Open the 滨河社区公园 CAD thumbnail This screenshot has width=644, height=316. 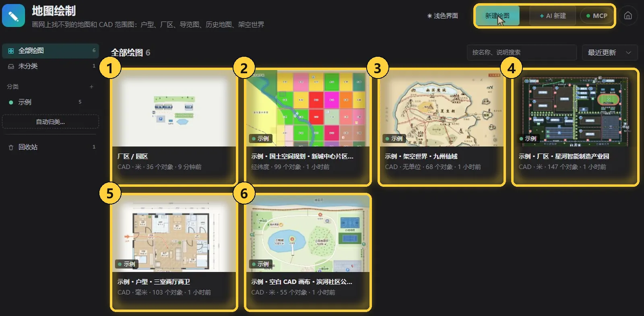[x=308, y=234]
